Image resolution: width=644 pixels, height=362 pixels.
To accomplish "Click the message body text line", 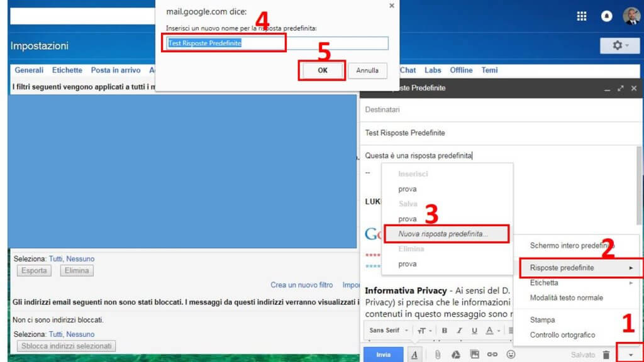I will point(418,156).
